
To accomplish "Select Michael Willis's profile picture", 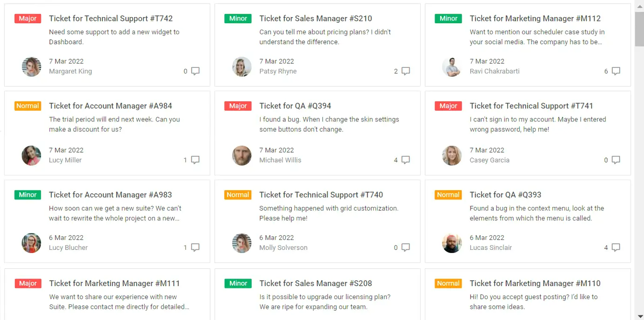I will [242, 155].
